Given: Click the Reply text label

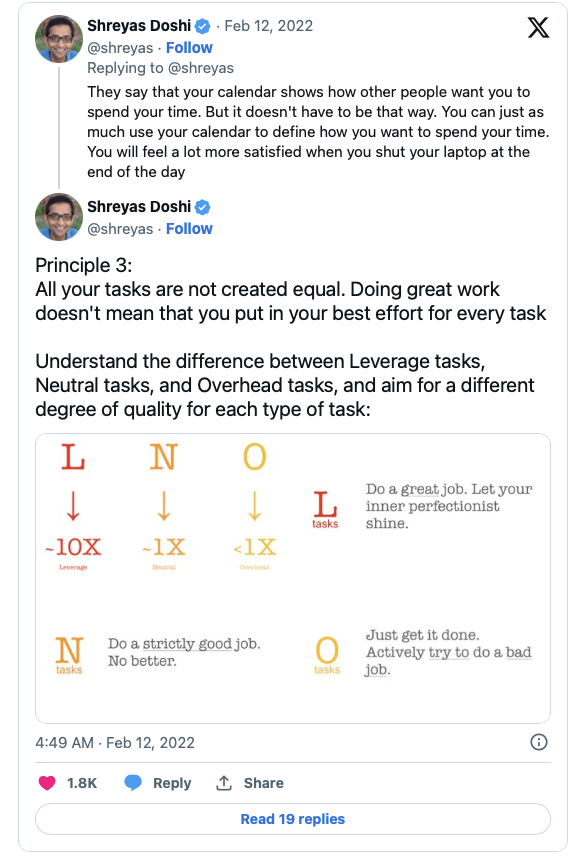Looking at the screenshot, I should click(x=172, y=783).
